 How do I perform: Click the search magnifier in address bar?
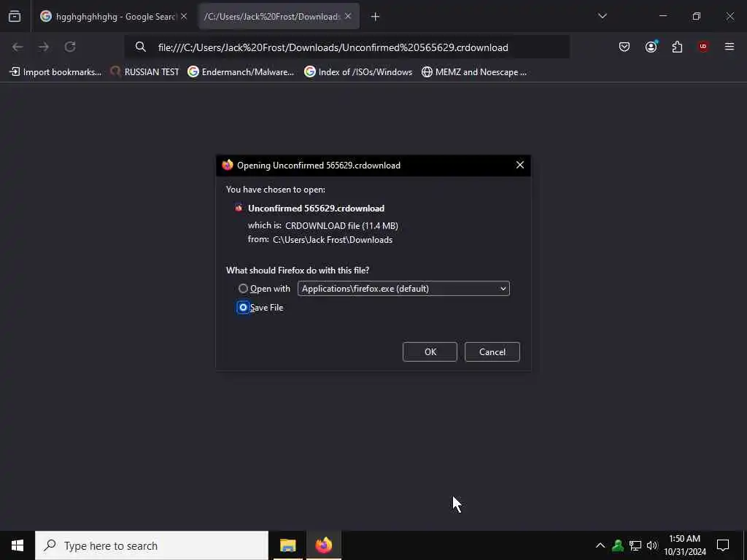click(x=141, y=47)
